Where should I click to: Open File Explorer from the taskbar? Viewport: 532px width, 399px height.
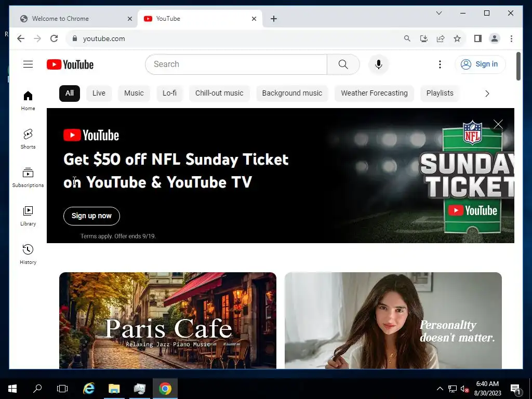pos(114,389)
